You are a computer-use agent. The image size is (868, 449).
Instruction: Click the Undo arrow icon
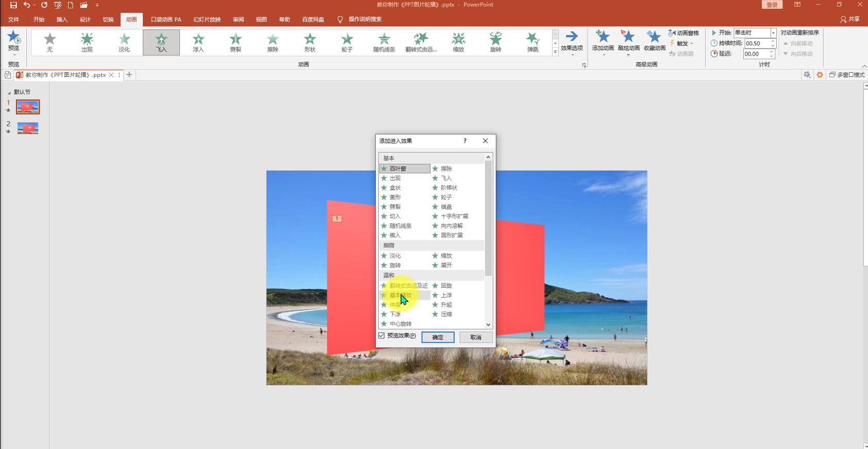click(x=27, y=5)
